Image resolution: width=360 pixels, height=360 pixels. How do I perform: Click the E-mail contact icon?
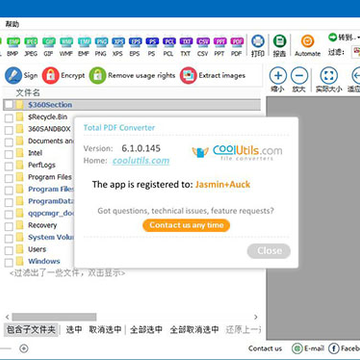[x=297, y=349]
